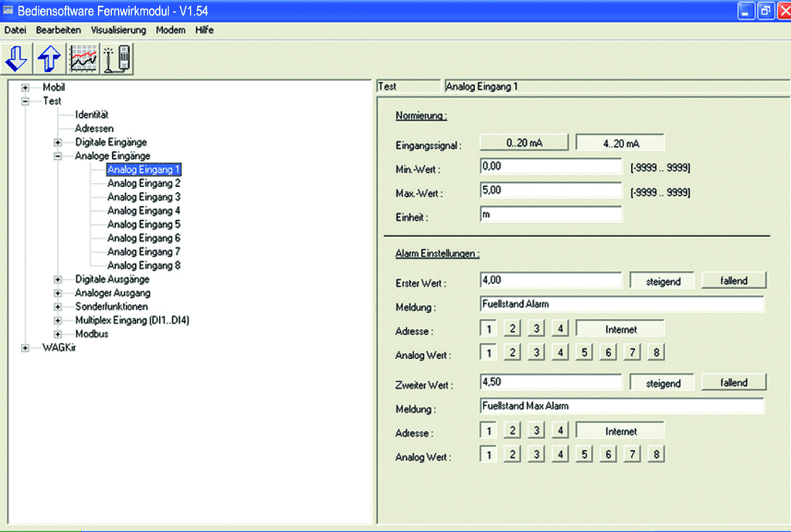Screen dimensions: 791x532
Task: Open the Identität tree entry
Action: pos(92,114)
